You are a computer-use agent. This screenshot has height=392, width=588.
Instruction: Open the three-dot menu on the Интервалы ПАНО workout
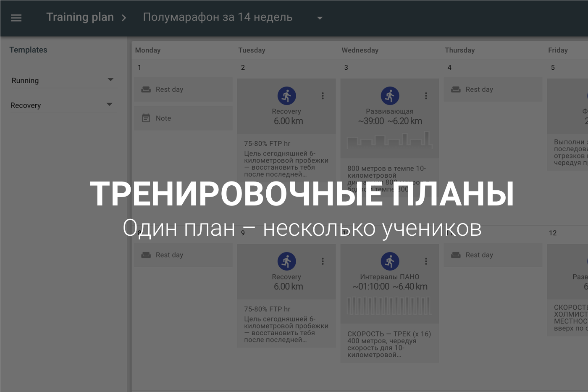pyautogui.click(x=426, y=261)
